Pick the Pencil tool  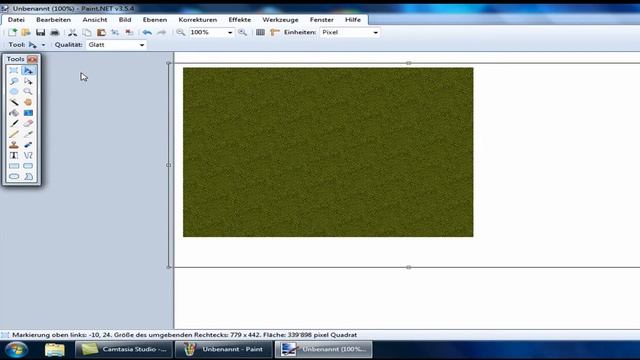pyautogui.click(x=14, y=134)
